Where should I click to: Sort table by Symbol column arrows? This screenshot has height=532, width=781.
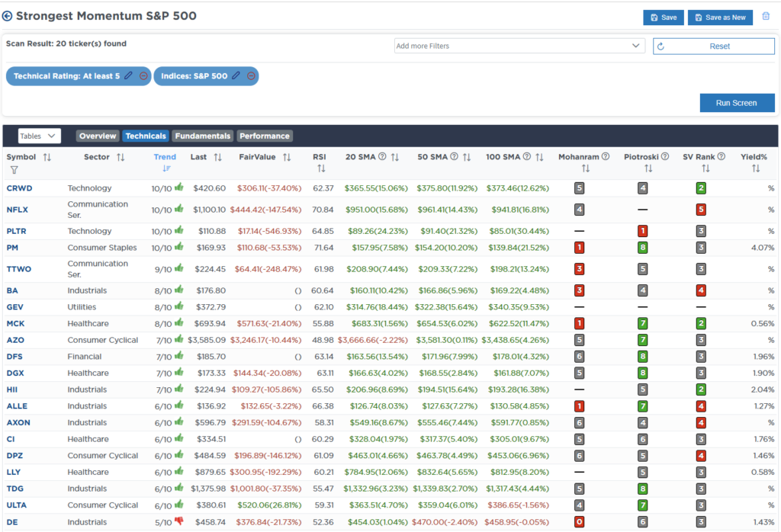(x=47, y=157)
